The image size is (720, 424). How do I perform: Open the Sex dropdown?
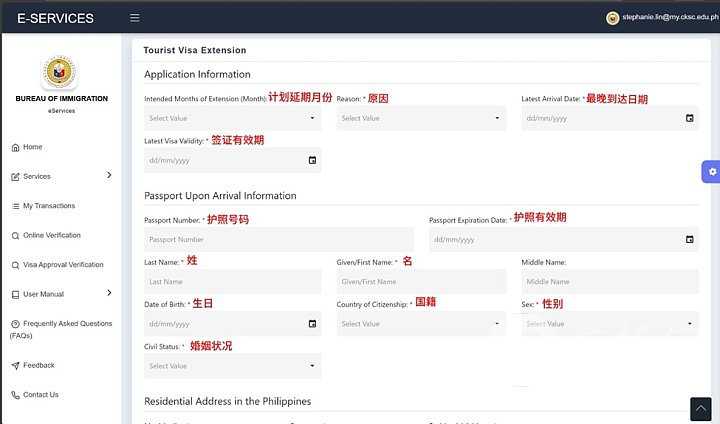tap(609, 324)
